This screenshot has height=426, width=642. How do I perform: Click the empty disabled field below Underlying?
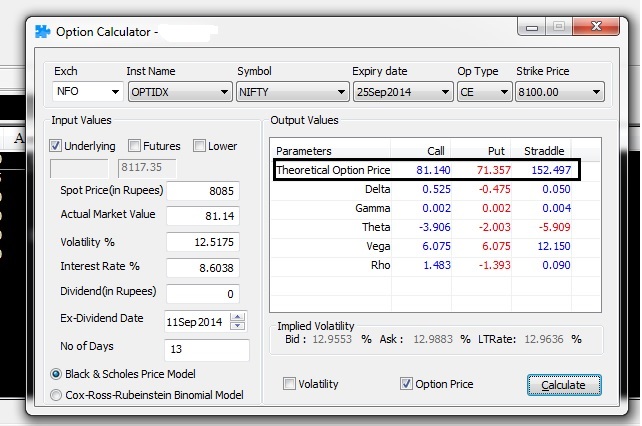pyautogui.click(x=79, y=168)
